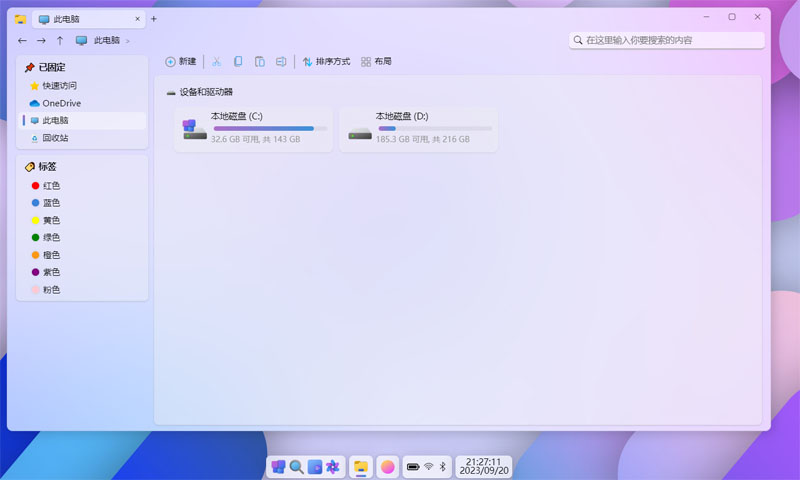800x480 pixels.
Task: Select the orange (橙色) tag
Action: click(46, 255)
